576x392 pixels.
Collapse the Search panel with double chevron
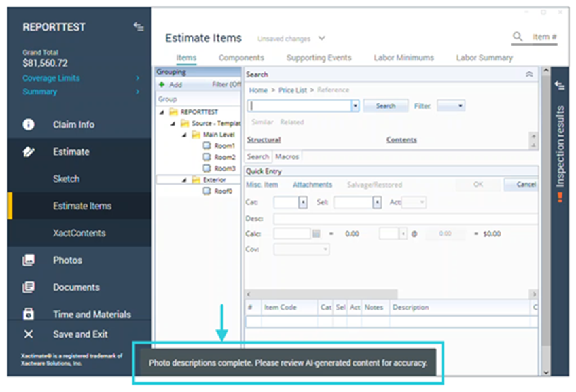pyautogui.click(x=529, y=74)
